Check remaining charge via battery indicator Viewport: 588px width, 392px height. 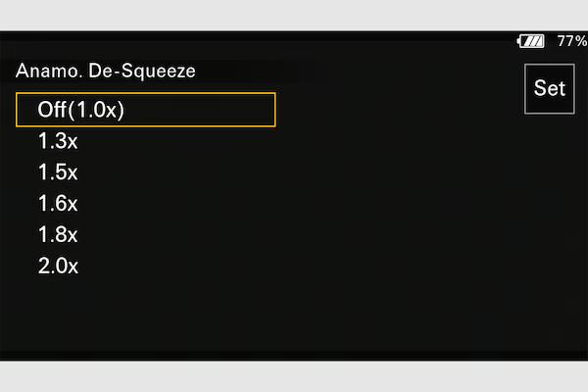pyautogui.click(x=530, y=41)
